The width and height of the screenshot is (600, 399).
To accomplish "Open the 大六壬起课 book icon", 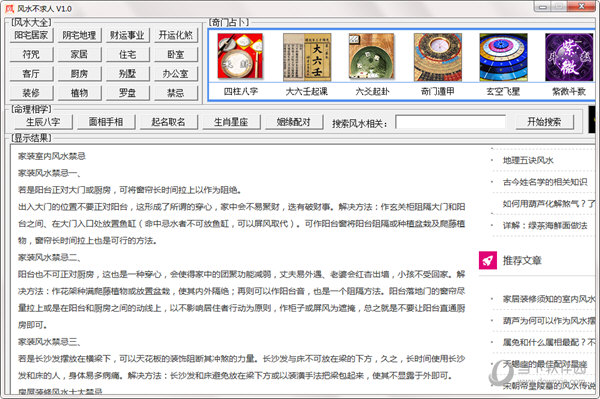I will [x=307, y=57].
